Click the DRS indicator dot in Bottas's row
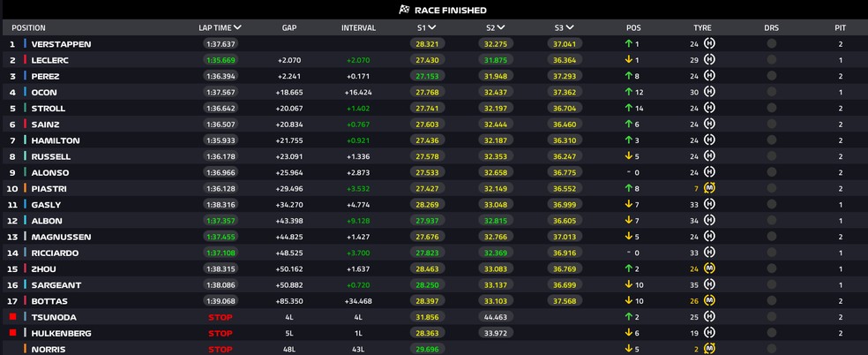The height and width of the screenshot is (355, 868). coord(771,301)
